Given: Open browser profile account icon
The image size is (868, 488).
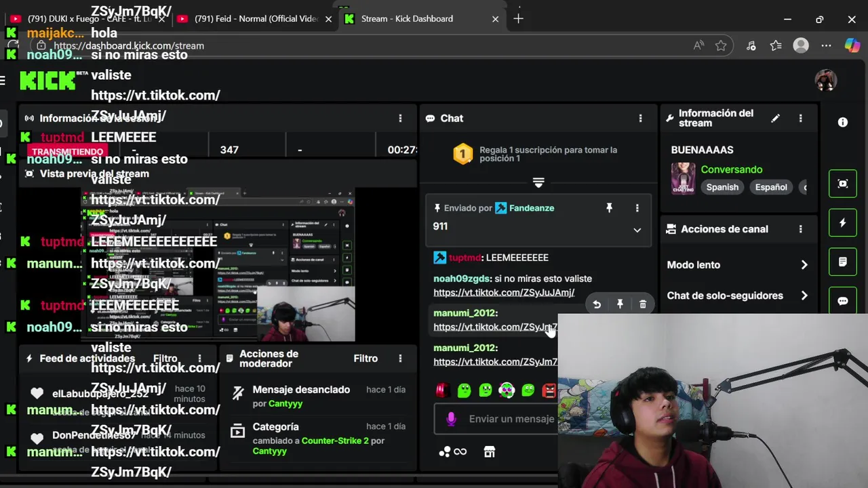Looking at the screenshot, I should tap(801, 45).
